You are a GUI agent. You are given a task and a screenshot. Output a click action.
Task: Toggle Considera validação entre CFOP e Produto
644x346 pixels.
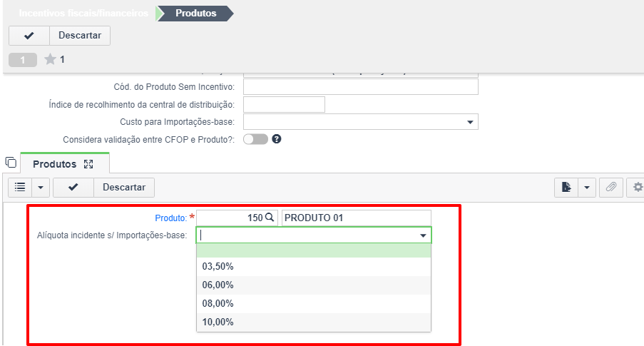255,139
